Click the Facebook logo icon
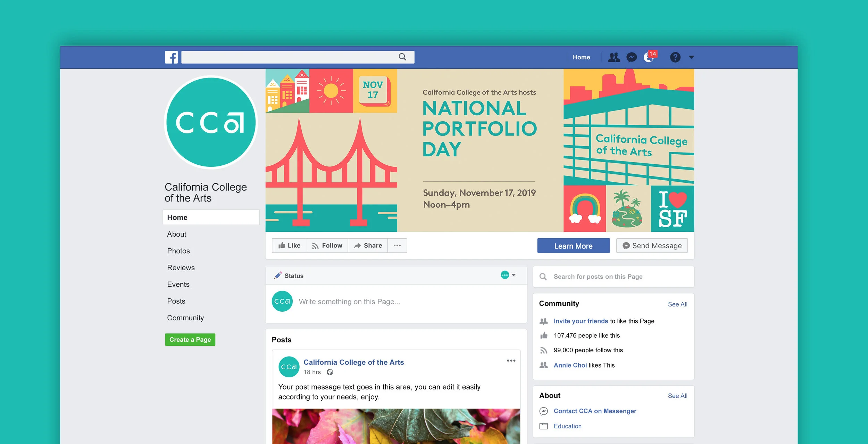Image resolution: width=868 pixels, height=444 pixels. 171,57
